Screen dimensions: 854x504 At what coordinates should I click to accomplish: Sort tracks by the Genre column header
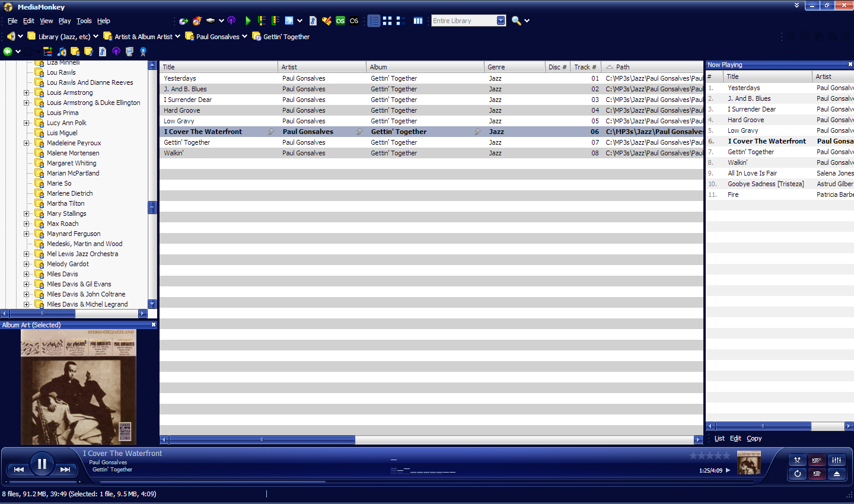click(x=514, y=67)
